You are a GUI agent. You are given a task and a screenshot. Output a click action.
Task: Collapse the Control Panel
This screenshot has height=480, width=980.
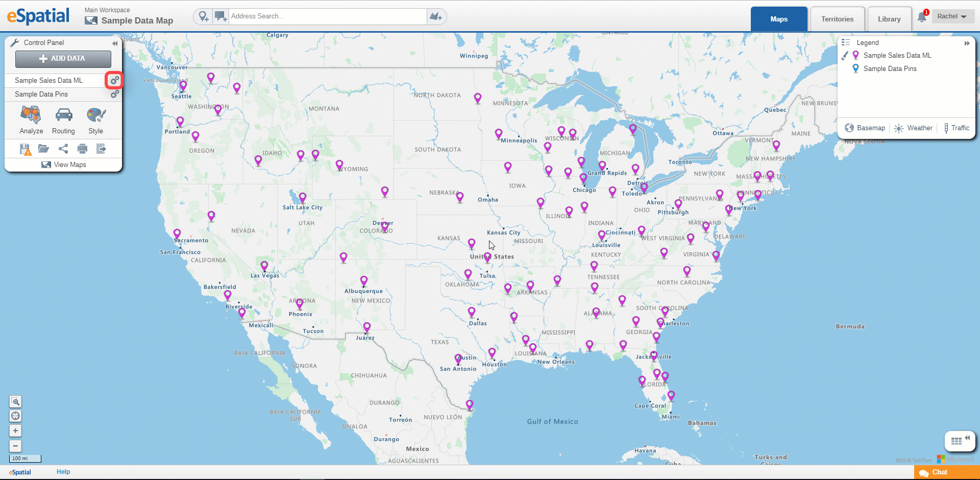[x=115, y=43]
